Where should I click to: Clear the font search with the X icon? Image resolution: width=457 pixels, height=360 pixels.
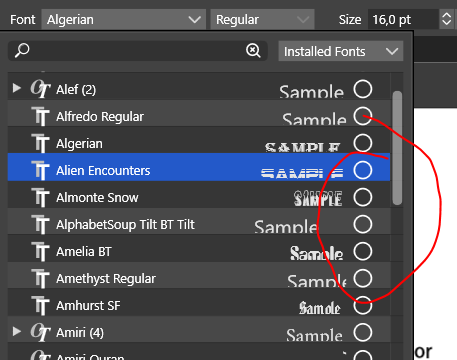click(x=253, y=51)
